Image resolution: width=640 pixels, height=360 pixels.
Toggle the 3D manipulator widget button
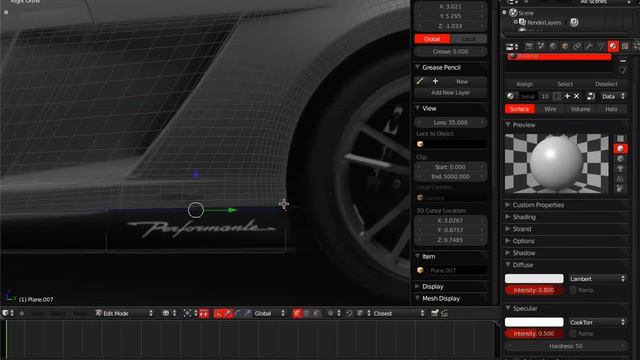click(218, 313)
